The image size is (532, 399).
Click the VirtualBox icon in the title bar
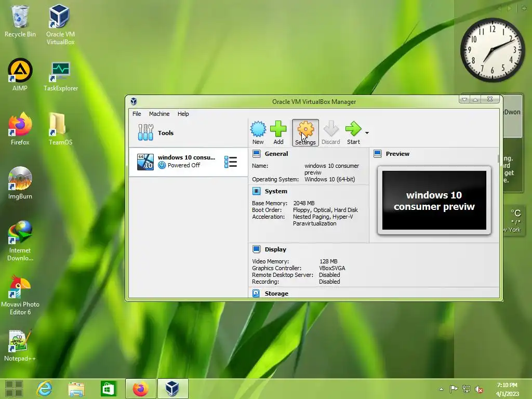134,101
